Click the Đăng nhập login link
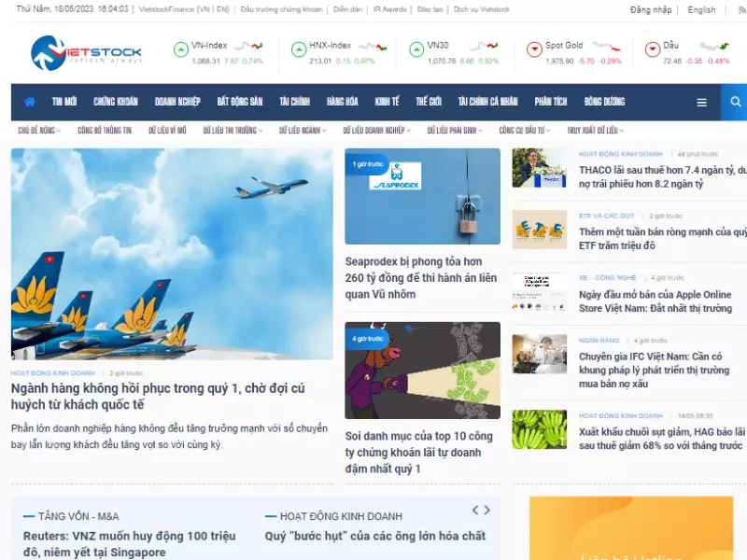The width and height of the screenshot is (747, 560). (651, 9)
